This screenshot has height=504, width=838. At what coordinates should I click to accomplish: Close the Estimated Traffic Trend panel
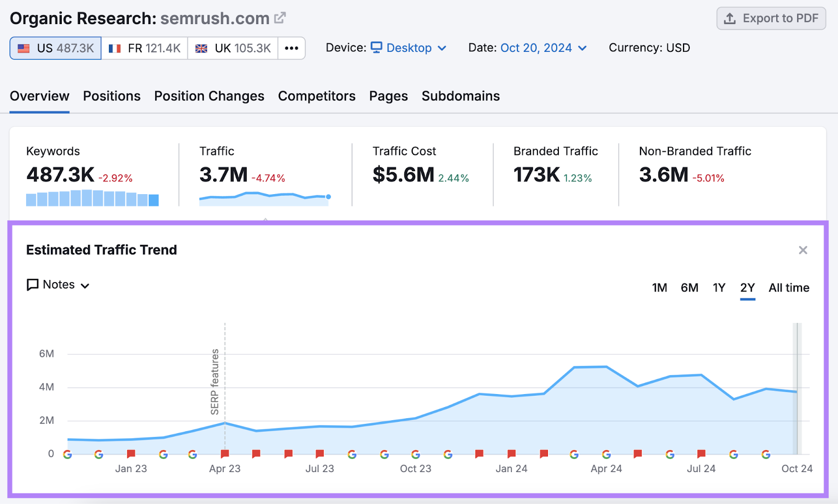click(x=803, y=250)
